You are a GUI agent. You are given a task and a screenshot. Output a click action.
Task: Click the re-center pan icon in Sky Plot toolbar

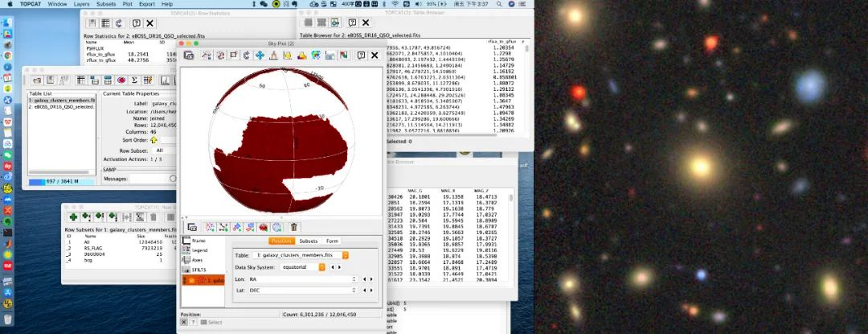260,56
